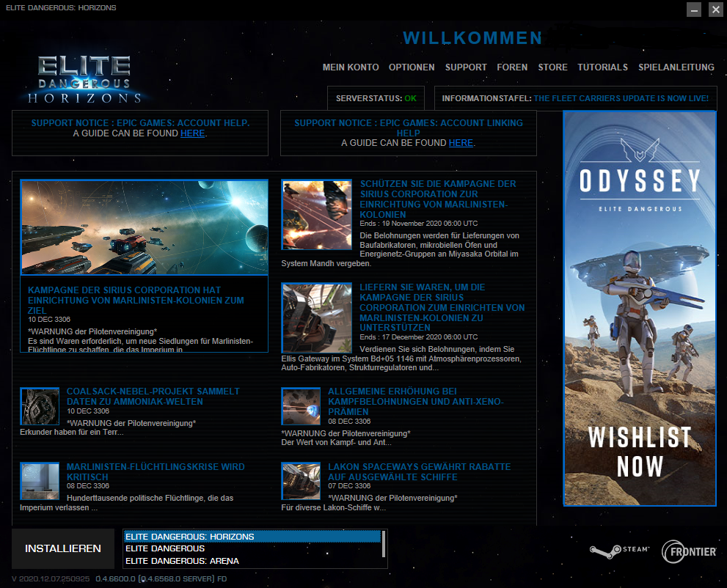Screen dimensions: 727x588
Task: Open the Allgemeine Erhöhung article thumbnail
Action: (301, 406)
